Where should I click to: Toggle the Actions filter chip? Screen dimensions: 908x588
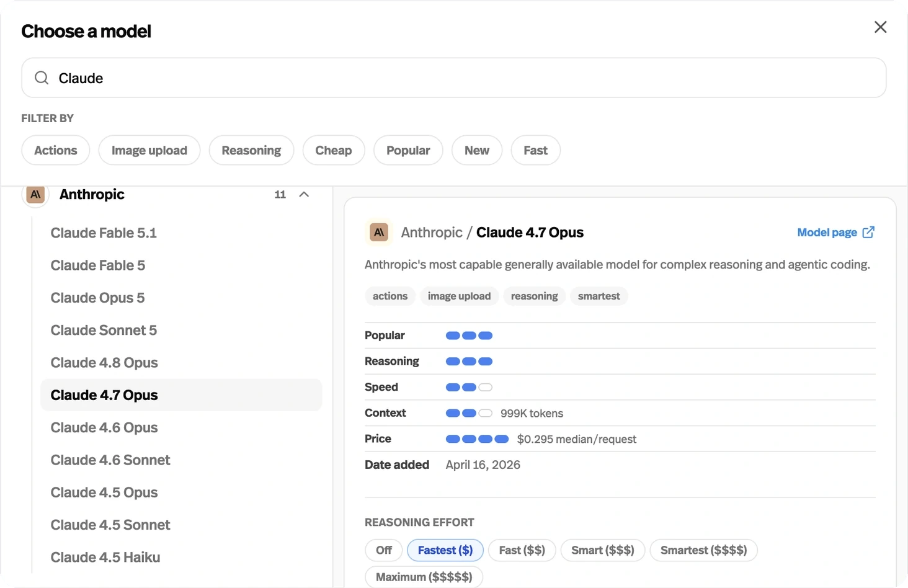pyautogui.click(x=56, y=150)
